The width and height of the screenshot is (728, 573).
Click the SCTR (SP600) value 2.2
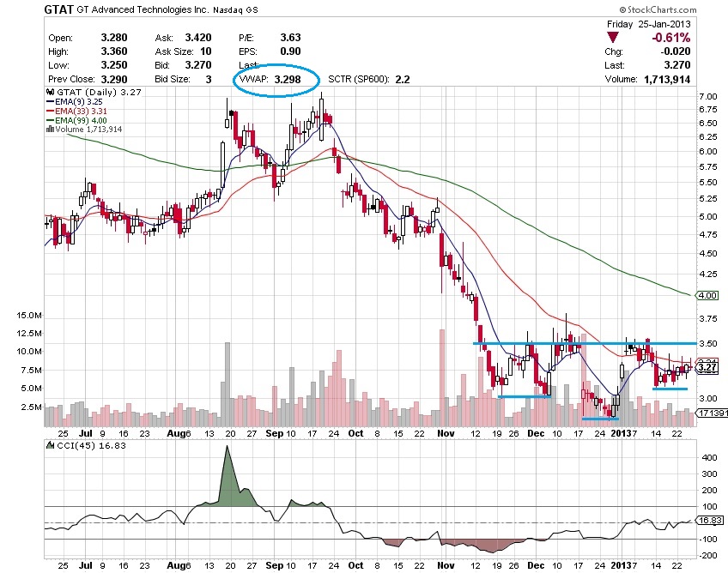(x=403, y=79)
